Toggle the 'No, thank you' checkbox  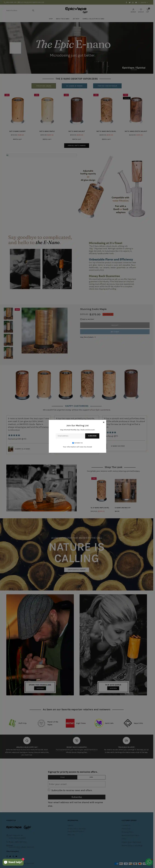pos(73,443)
